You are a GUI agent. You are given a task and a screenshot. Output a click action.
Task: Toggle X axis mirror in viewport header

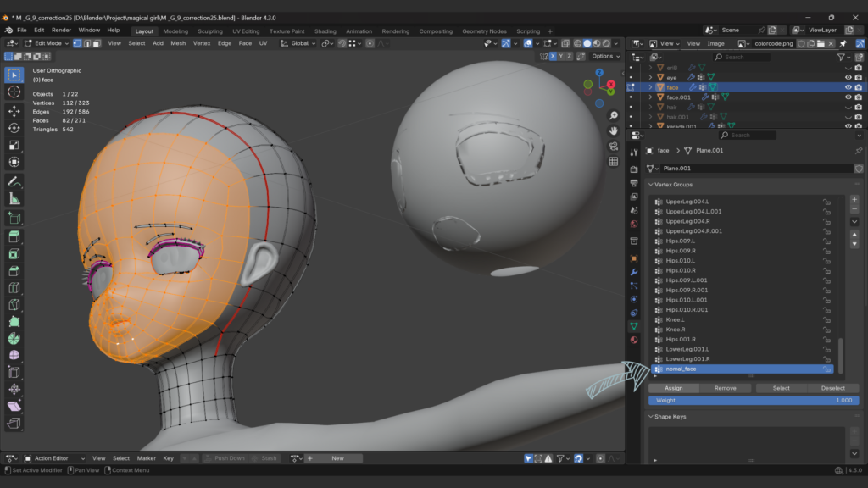pyautogui.click(x=553, y=57)
